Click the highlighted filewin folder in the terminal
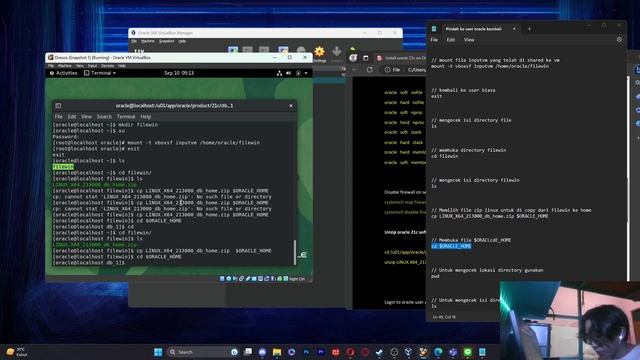Screen dimensions: 640x360 click(x=63, y=167)
